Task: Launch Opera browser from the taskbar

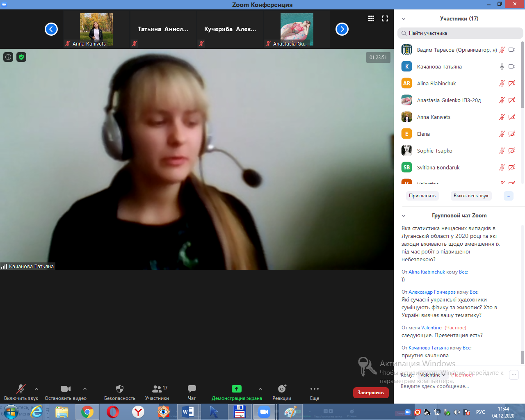Action: 113,411
